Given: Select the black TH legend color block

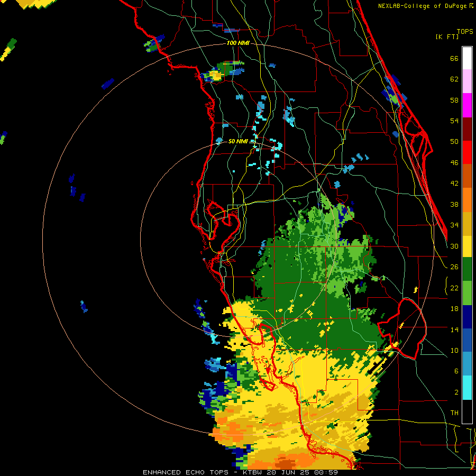Looking at the screenshot, I should (467, 411).
